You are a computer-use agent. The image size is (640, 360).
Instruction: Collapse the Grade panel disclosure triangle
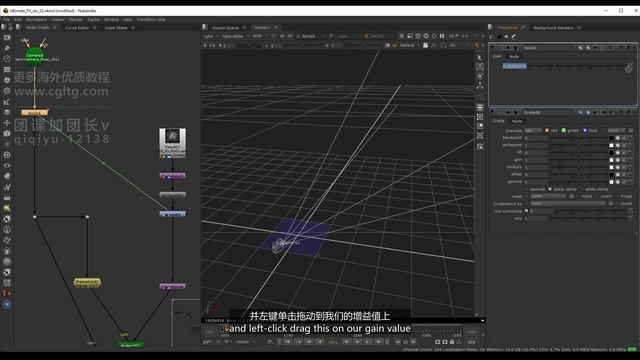(492, 112)
